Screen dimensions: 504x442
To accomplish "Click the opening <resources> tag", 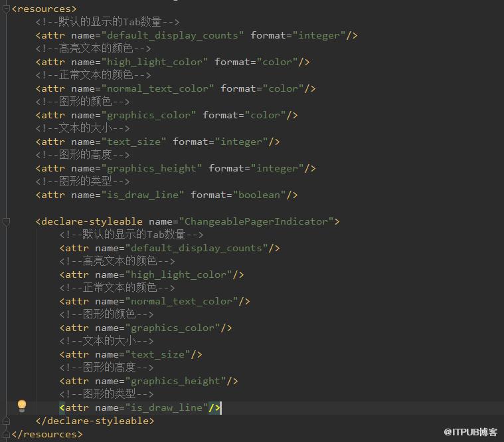I will pos(44,9).
